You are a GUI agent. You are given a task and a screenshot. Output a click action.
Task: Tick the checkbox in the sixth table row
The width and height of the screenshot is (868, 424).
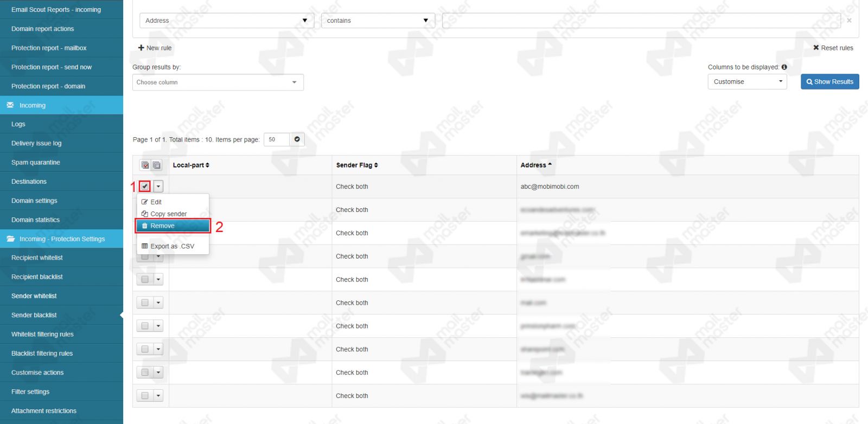coord(145,303)
